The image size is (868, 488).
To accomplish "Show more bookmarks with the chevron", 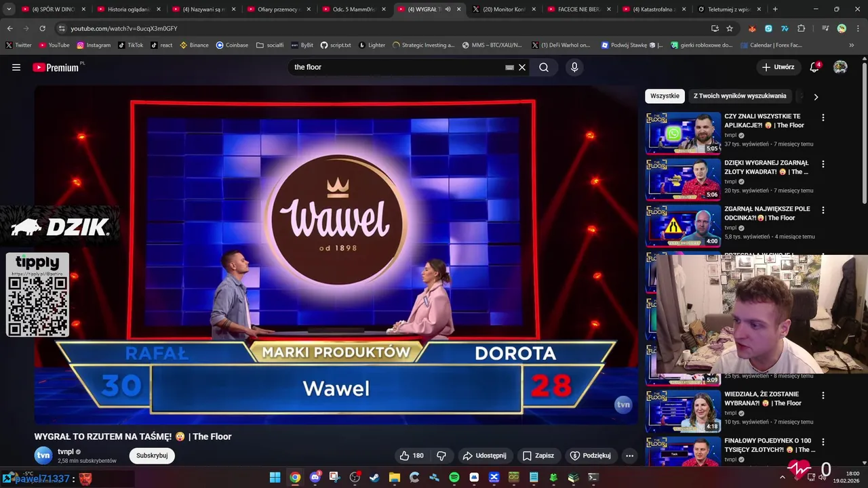I will point(852,45).
